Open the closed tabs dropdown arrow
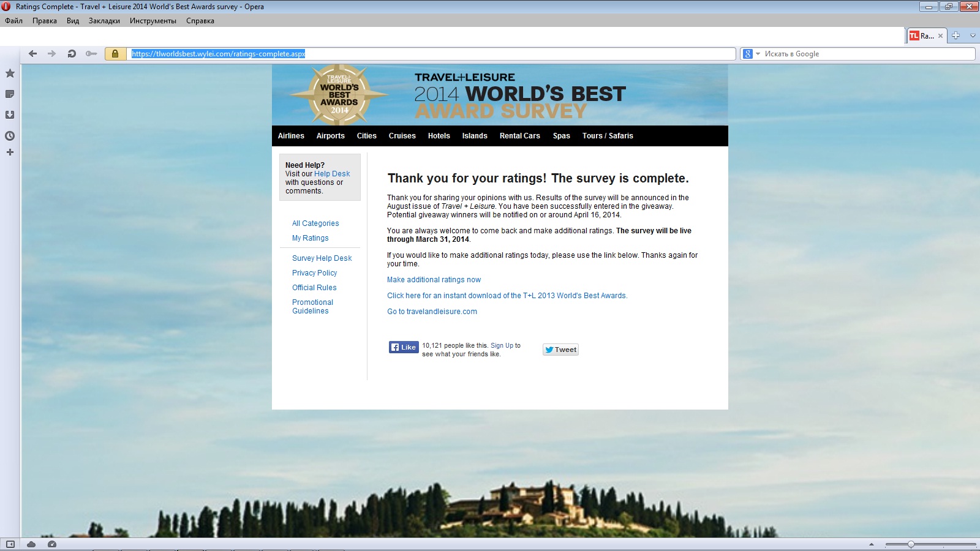 point(973,36)
